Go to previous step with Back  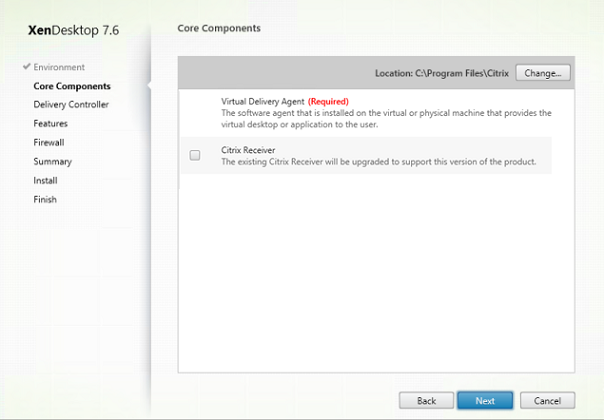(x=426, y=401)
